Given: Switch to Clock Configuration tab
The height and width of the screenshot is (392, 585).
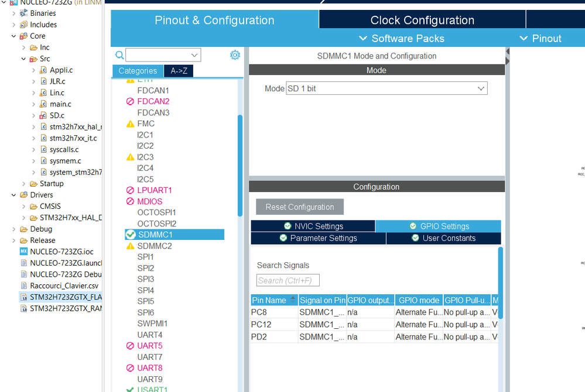Looking at the screenshot, I should [422, 20].
